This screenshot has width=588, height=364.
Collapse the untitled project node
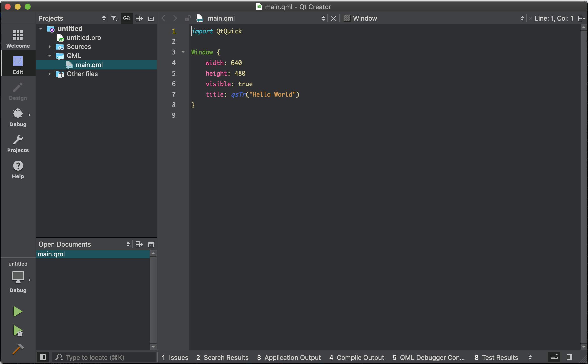[x=41, y=29]
